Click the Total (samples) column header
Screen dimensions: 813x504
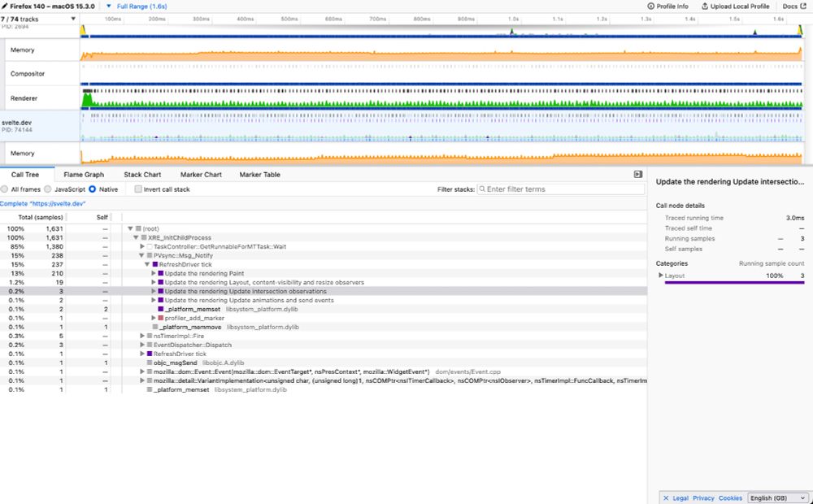[41, 217]
